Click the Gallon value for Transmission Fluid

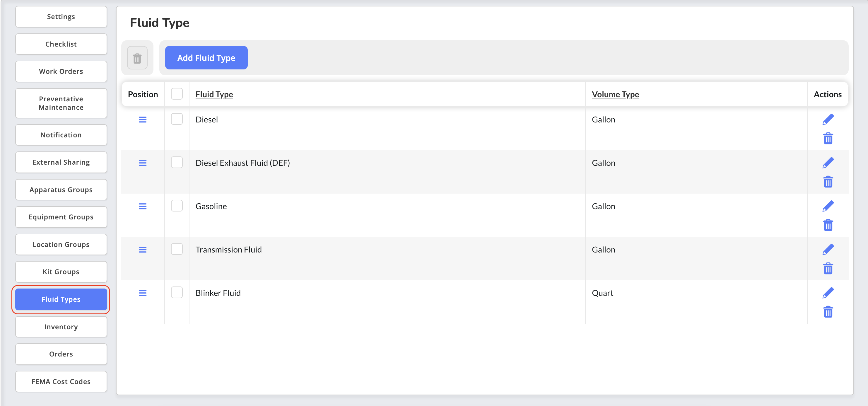point(604,250)
